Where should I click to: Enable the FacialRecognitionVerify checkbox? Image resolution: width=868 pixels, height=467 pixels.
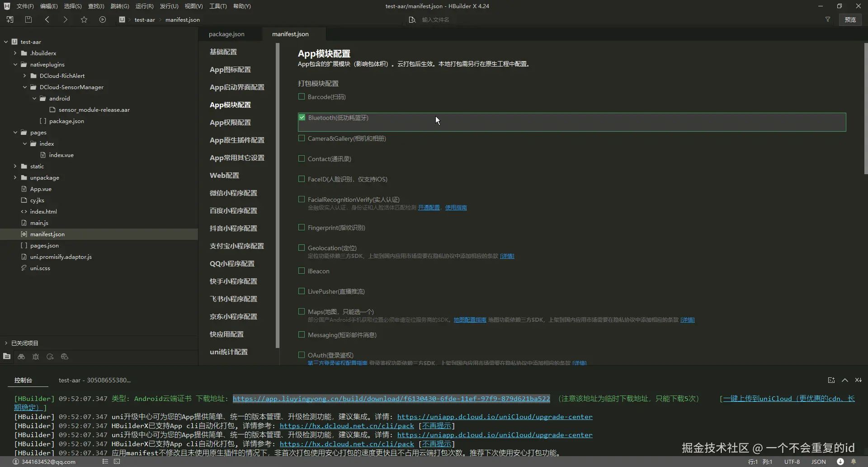[x=302, y=199]
